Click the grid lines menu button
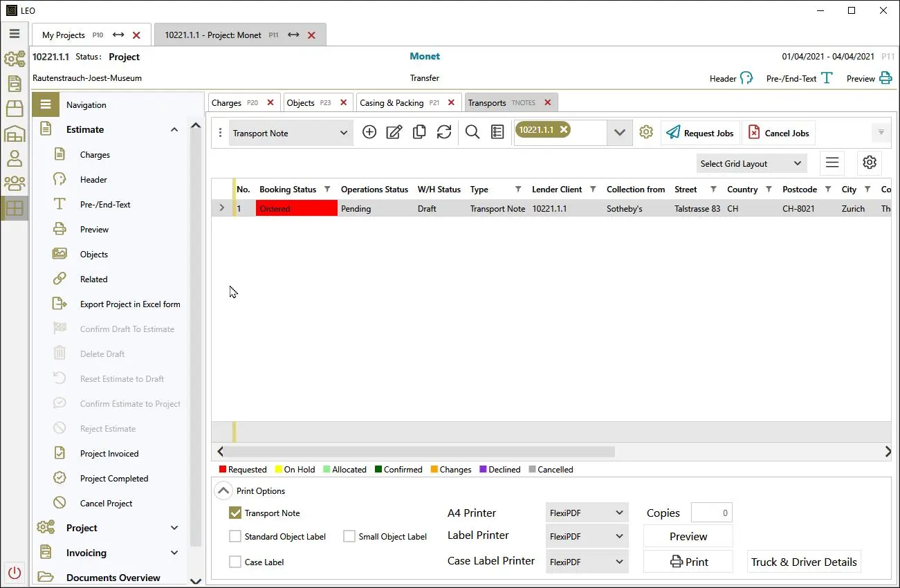The image size is (900, 588). click(x=832, y=163)
